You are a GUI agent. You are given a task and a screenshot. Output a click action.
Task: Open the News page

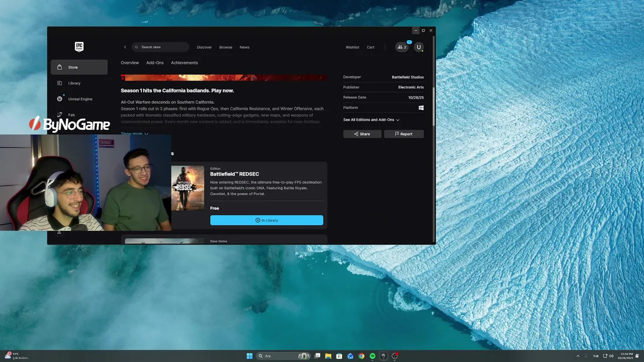245,47
